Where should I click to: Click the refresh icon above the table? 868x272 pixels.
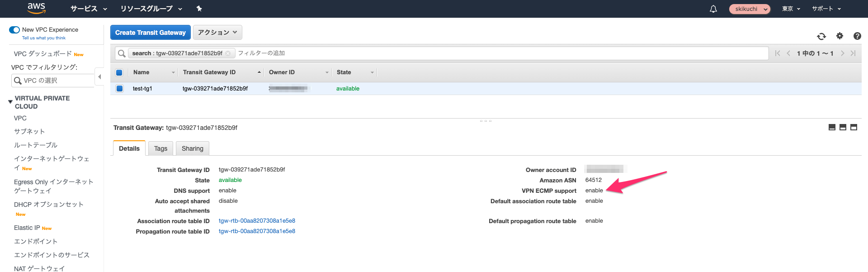[x=821, y=36]
